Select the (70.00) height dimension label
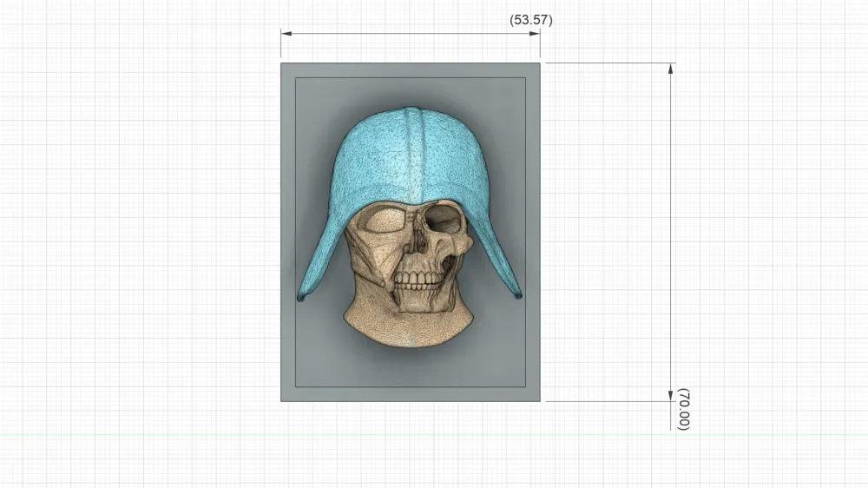The height and width of the screenshot is (488, 868). pyautogui.click(x=684, y=409)
